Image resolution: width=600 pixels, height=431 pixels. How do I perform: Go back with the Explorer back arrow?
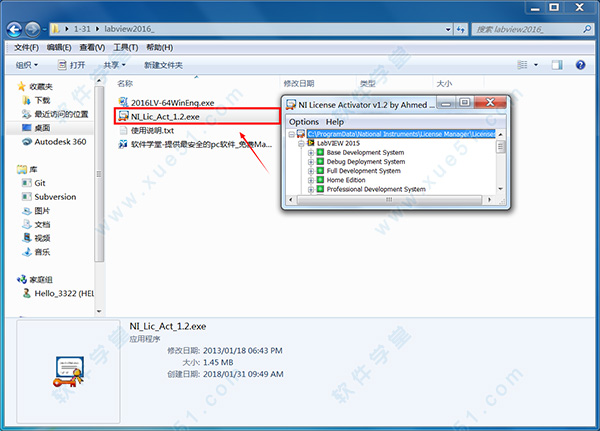tap(15, 29)
